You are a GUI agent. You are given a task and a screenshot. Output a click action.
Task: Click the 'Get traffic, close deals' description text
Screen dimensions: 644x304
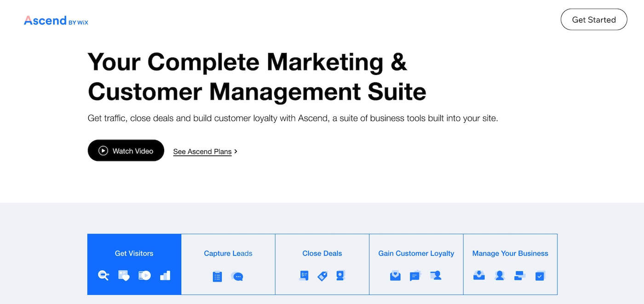point(293,118)
